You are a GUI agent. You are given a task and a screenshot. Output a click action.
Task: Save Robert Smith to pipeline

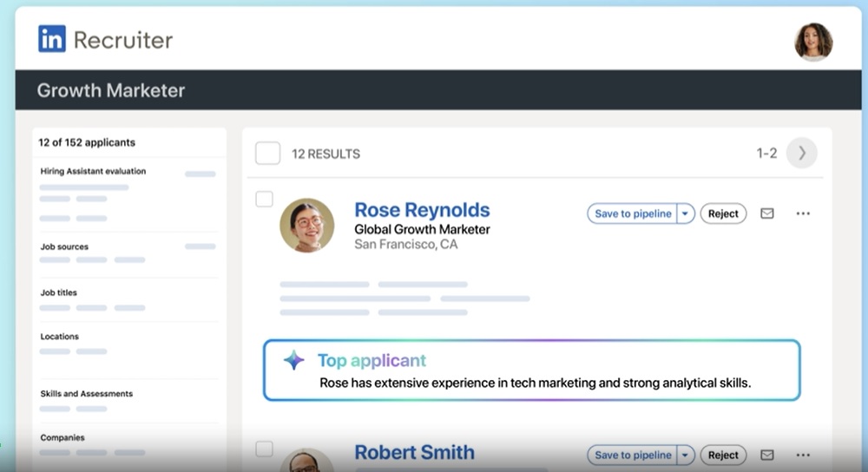click(632, 455)
